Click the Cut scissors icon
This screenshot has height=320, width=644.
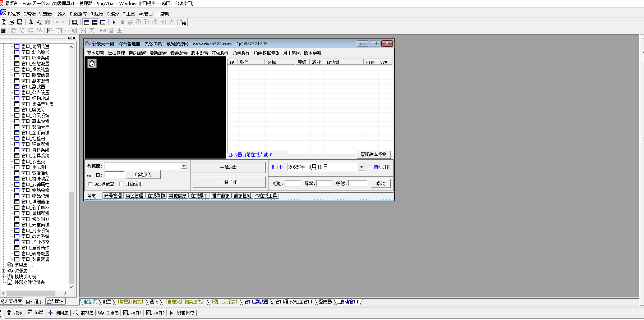(31, 22)
